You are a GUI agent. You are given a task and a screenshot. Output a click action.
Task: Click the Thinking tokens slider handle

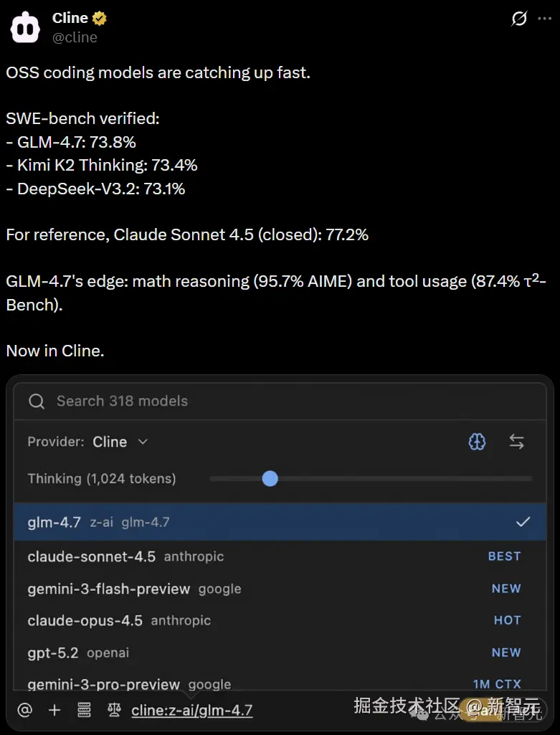pyautogui.click(x=270, y=478)
